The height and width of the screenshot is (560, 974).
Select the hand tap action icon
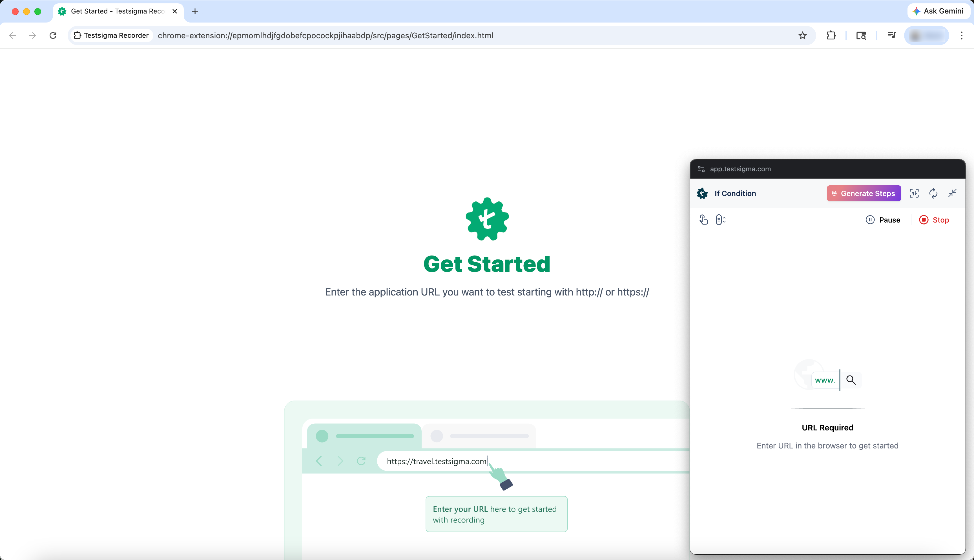click(x=703, y=220)
